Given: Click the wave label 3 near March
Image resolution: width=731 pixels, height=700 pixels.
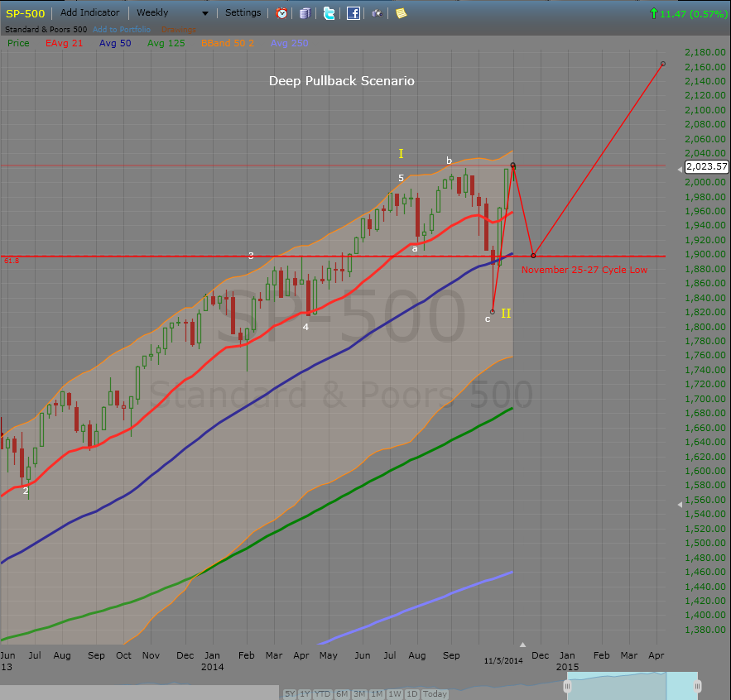Looking at the screenshot, I should 251,255.
